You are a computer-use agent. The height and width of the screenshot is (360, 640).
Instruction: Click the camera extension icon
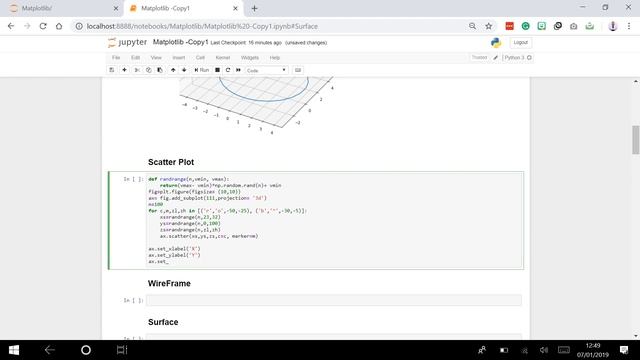(573, 26)
